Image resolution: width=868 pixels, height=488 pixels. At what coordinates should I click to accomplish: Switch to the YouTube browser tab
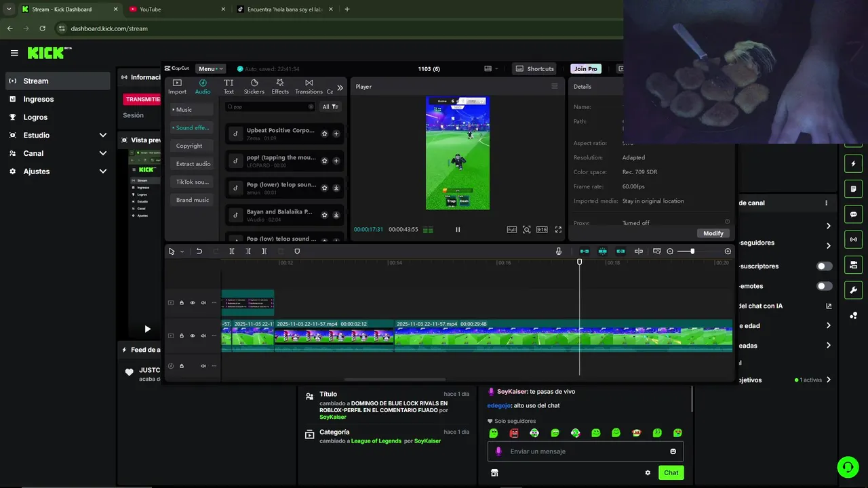coord(176,9)
